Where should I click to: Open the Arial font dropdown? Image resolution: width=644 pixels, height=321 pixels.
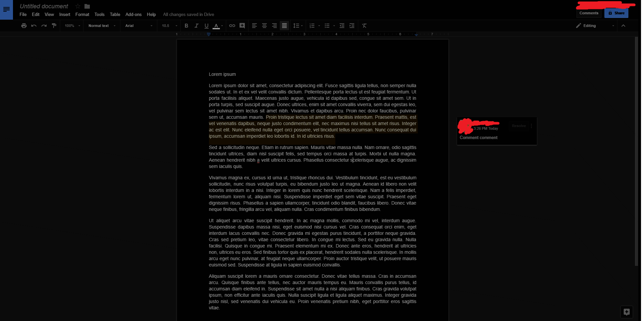pos(139,26)
